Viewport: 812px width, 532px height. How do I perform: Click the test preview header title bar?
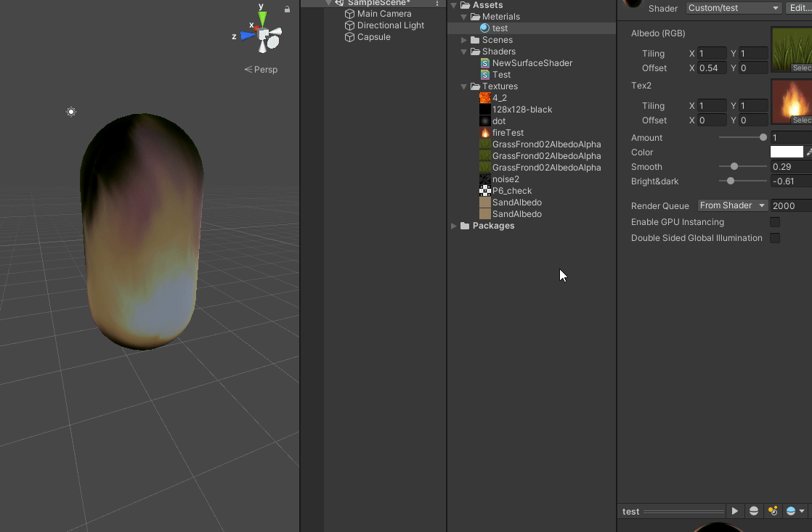pyautogui.click(x=673, y=511)
